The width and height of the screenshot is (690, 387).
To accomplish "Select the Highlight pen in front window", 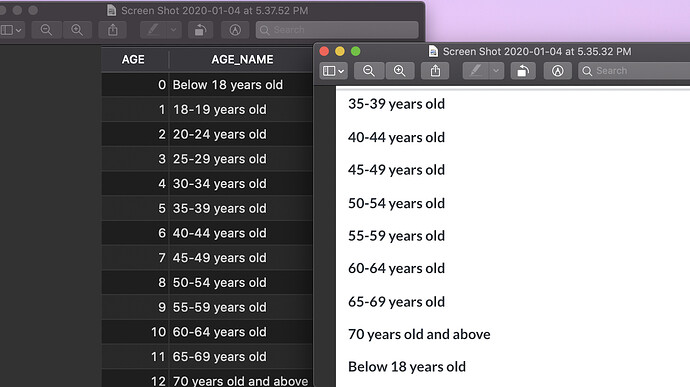I will 476,71.
